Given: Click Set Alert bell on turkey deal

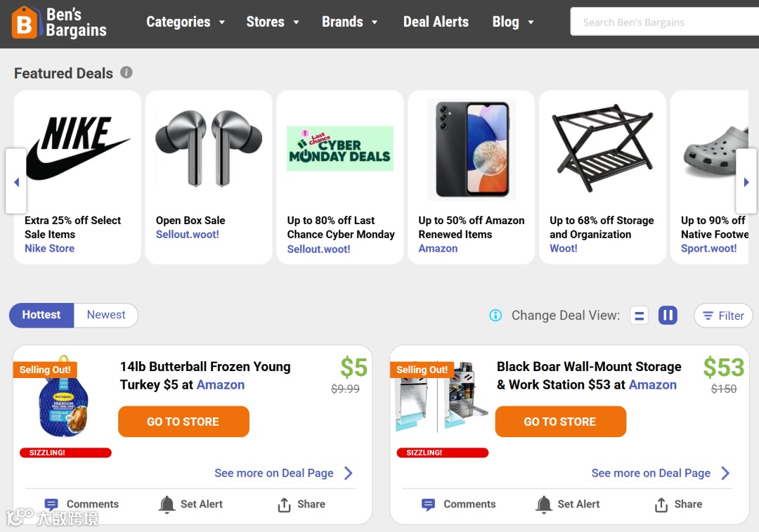Looking at the screenshot, I should pyautogui.click(x=167, y=505).
